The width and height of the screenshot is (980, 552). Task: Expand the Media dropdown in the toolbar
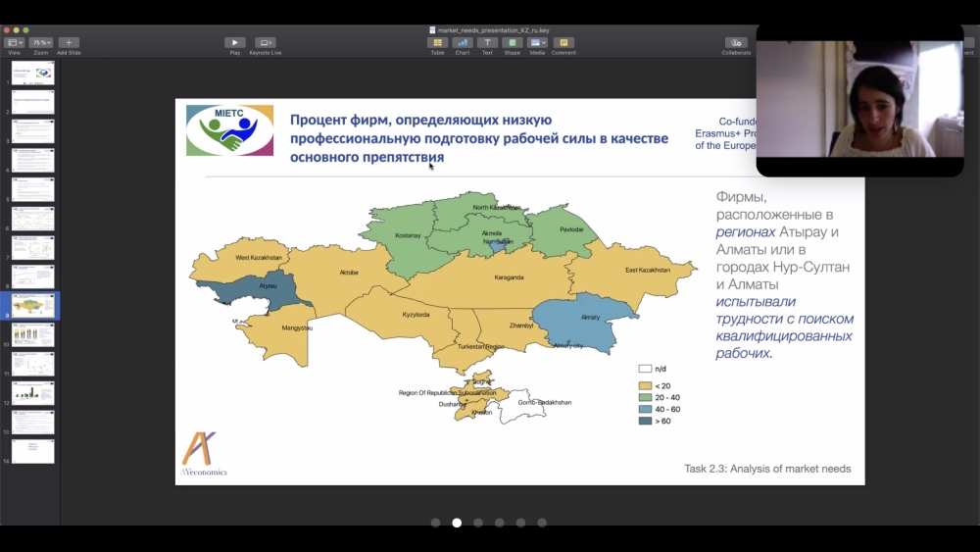coord(537,42)
